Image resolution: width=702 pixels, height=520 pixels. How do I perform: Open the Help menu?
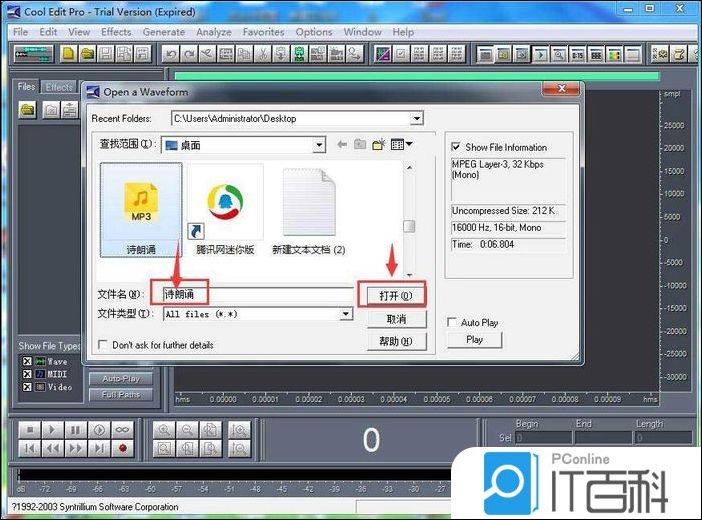click(x=403, y=32)
